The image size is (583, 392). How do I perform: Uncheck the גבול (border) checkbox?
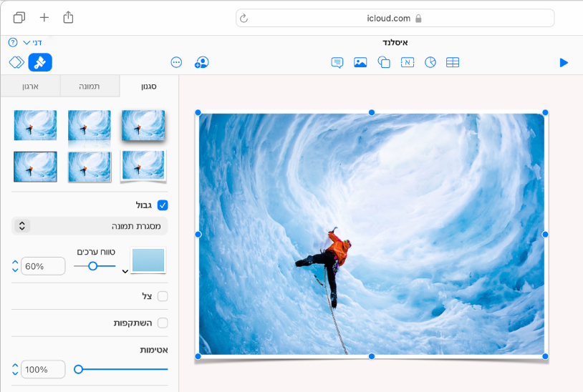point(163,205)
